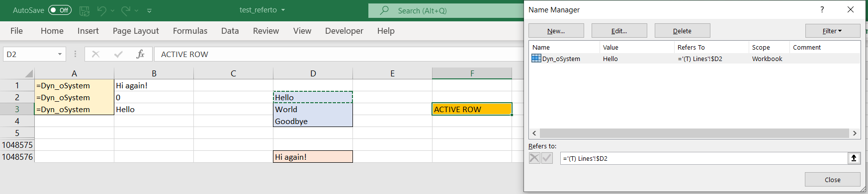
Task: Switch to the Insert tab
Action: coord(88,31)
